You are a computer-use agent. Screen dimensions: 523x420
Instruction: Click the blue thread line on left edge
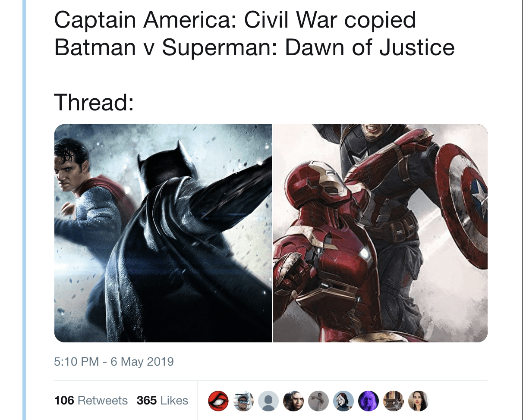(x=24, y=210)
